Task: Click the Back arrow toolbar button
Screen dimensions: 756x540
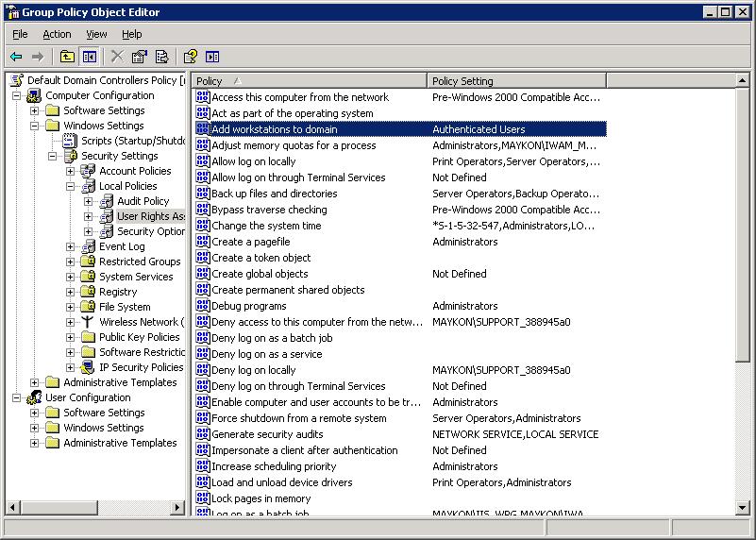Action: 16,57
